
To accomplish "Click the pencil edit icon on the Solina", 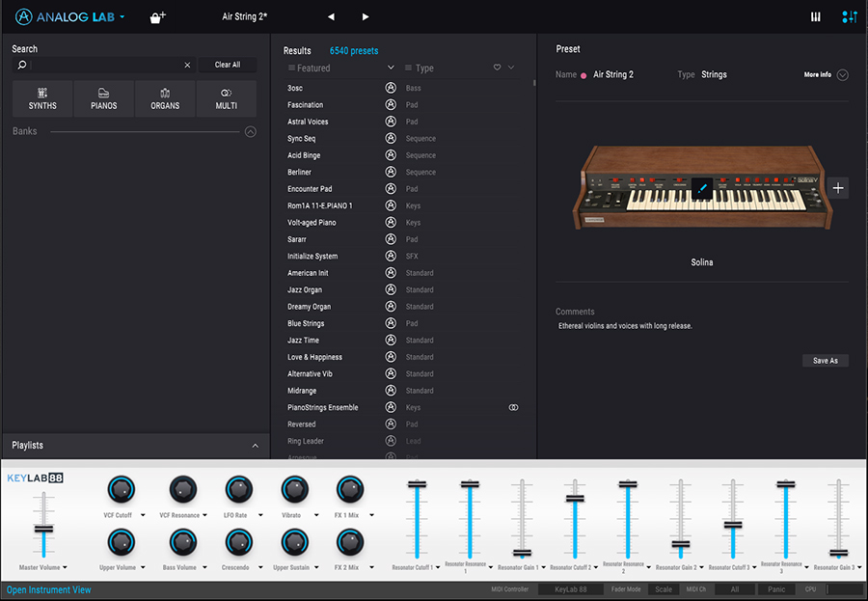I will 702,188.
